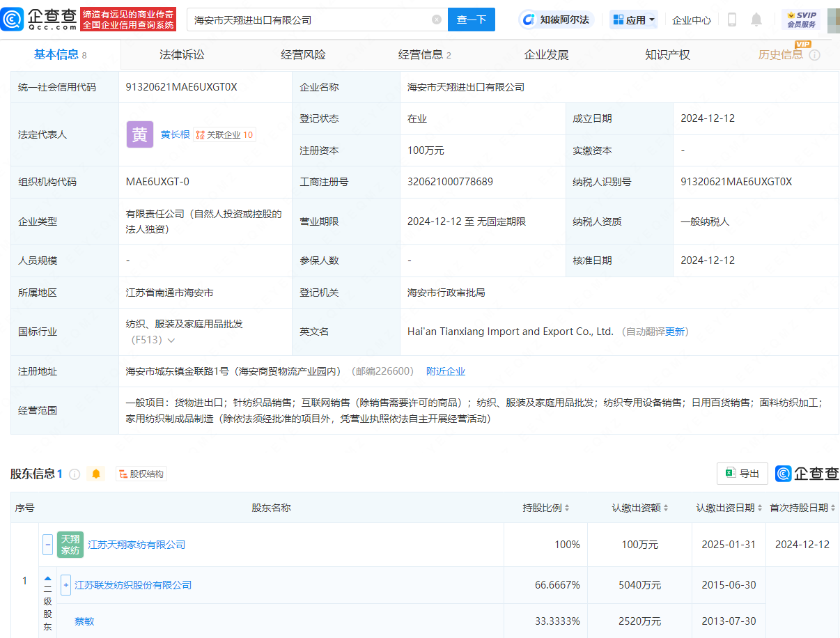Expand 江苏联发纺织股份有限公司 shareholder entry
840x638 pixels.
pyautogui.click(x=65, y=585)
